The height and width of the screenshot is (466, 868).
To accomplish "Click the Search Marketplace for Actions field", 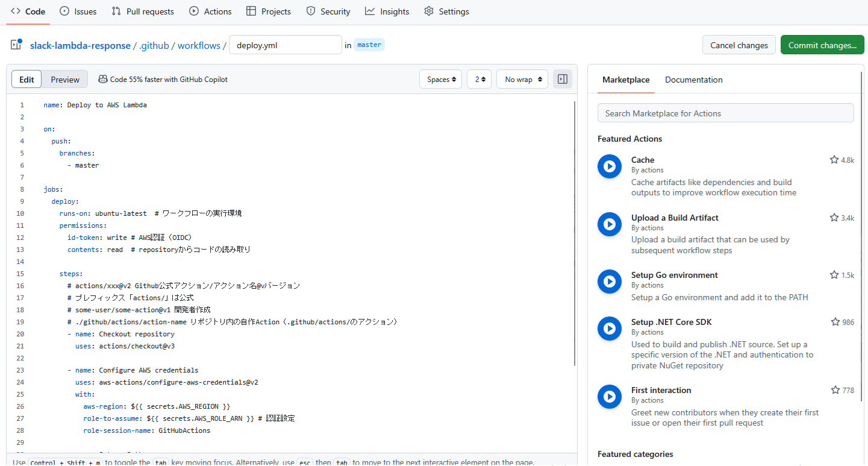I will coord(725,113).
